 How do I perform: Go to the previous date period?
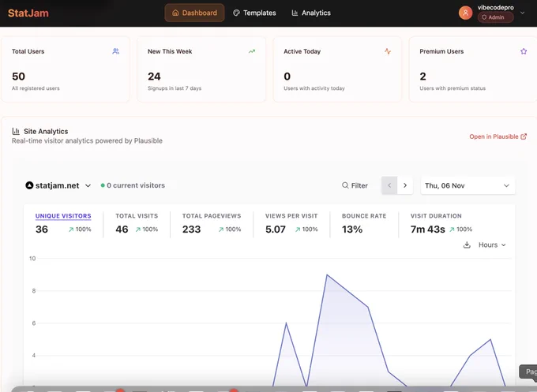coord(389,185)
